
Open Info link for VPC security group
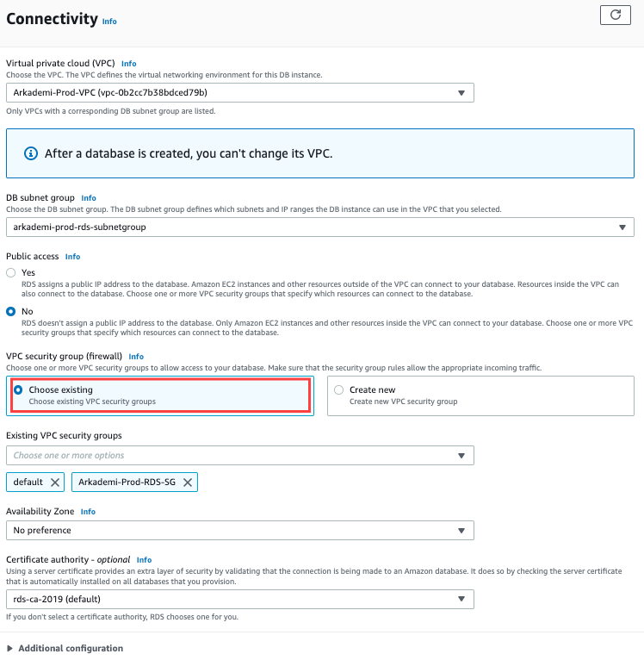136,356
